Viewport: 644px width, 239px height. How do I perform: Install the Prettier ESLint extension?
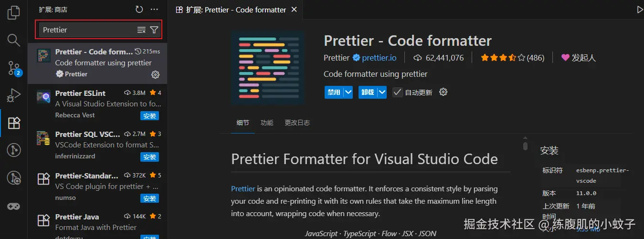[149, 116]
